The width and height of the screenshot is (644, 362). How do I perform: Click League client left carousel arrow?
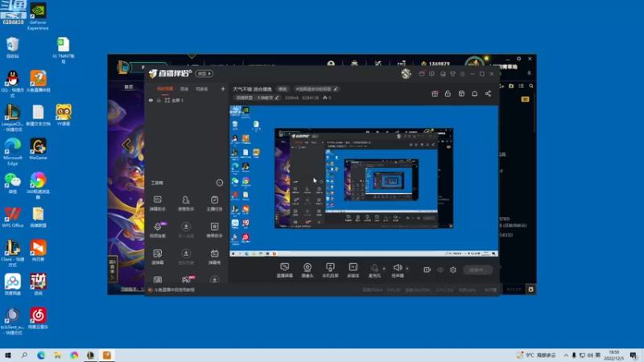(x=126, y=145)
